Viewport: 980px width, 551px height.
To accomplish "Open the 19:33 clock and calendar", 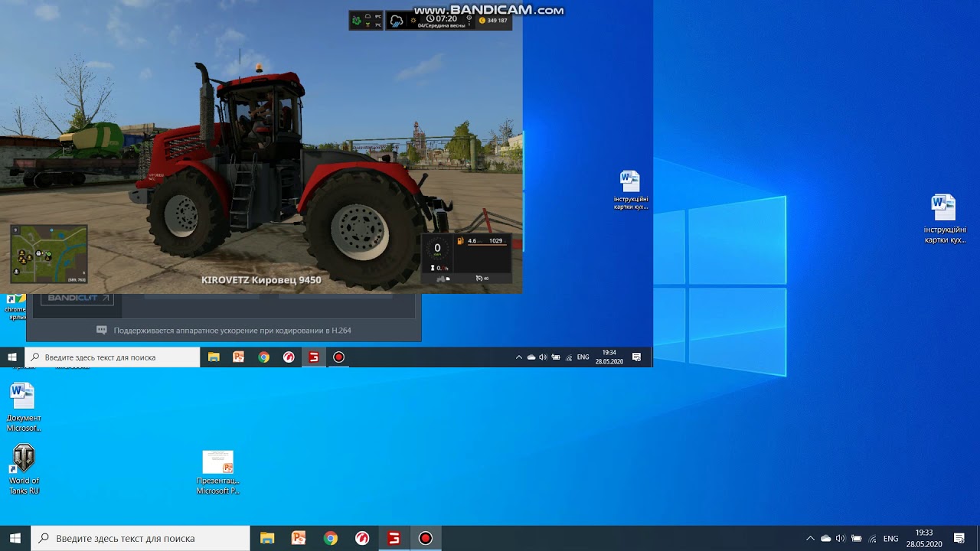I will [924, 539].
